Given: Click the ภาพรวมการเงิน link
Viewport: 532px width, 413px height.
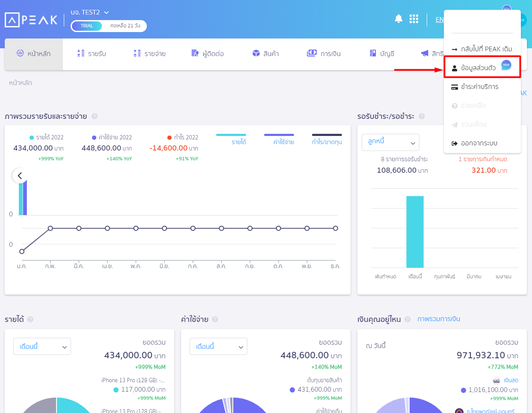Looking at the screenshot, I should click(x=439, y=319).
